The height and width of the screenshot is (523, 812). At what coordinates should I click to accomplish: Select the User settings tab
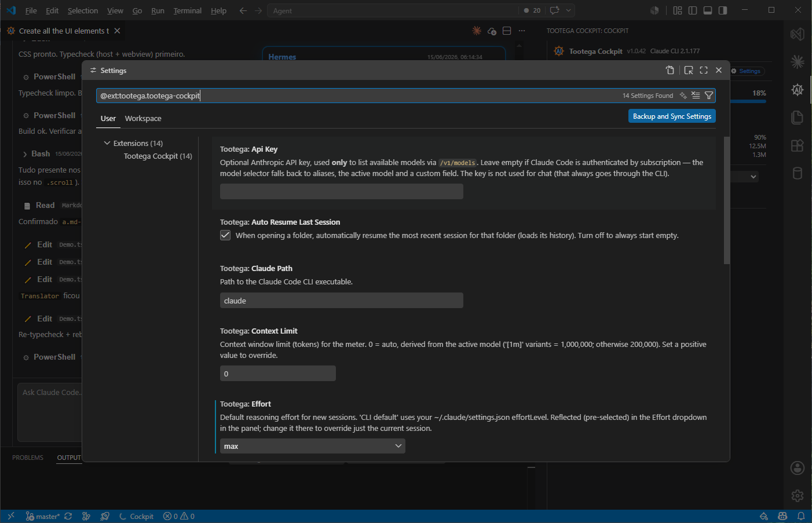[x=108, y=118]
